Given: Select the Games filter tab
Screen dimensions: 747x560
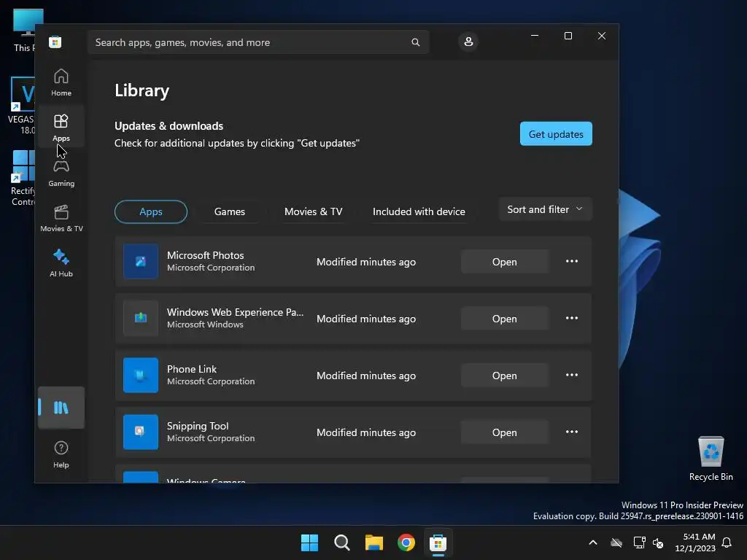Looking at the screenshot, I should click(230, 211).
